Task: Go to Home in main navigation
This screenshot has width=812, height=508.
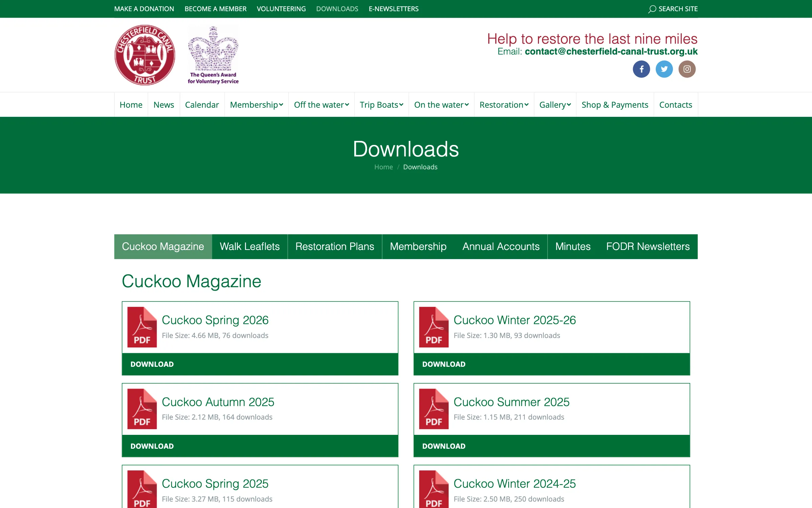Action: click(131, 105)
